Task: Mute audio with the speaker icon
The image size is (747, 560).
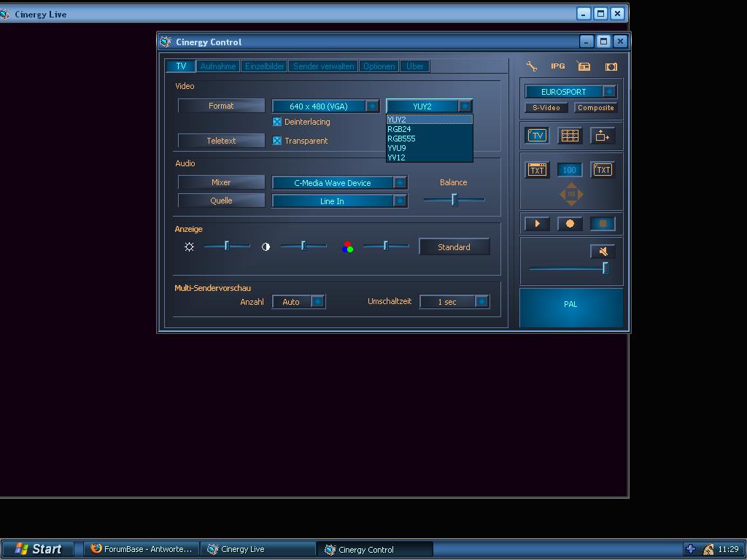Action: (x=603, y=251)
